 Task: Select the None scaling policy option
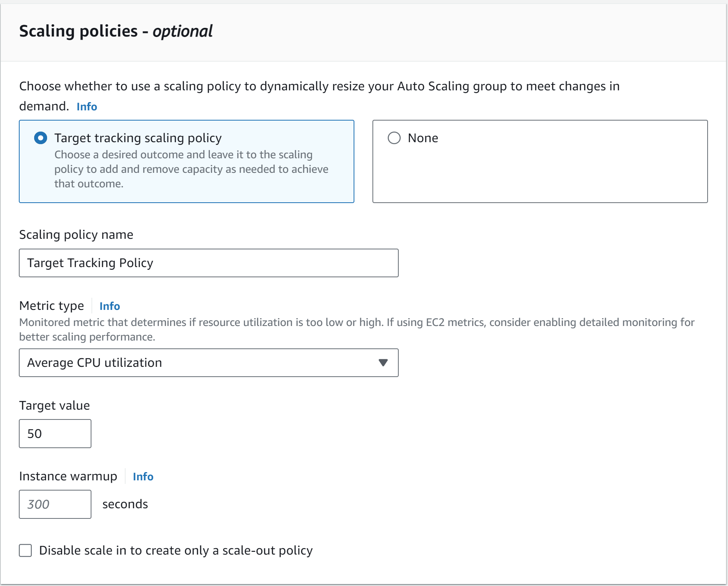point(394,138)
